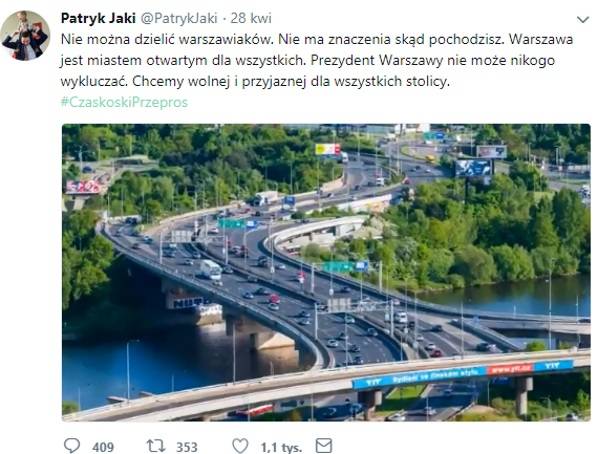Click the billboard in the photo's upper right
This screenshot has width=598, height=454.
[x=474, y=168]
